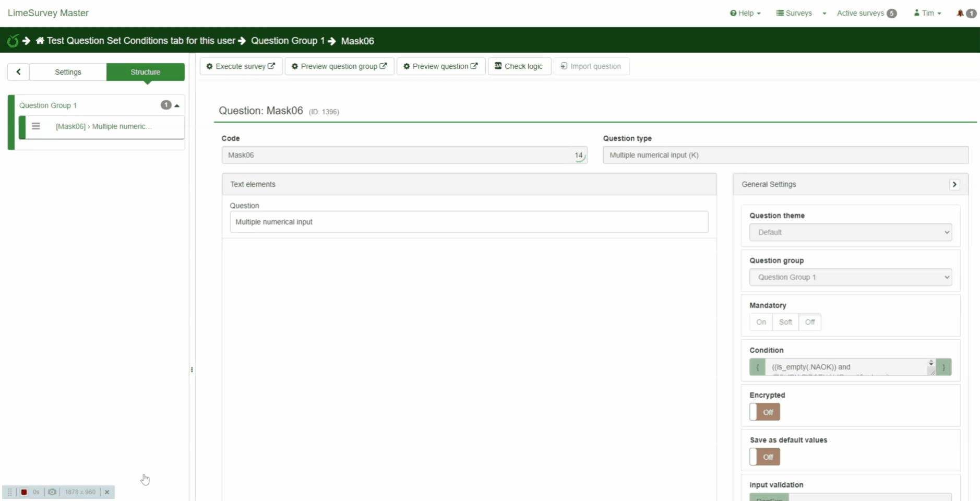This screenshot has width=980, height=501.
Task: Click the drag handle icon beside Mask06
Action: tap(36, 126)
